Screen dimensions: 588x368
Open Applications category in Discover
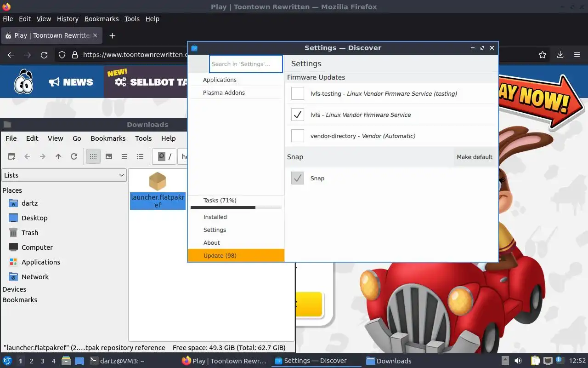(x=236, y=80)
